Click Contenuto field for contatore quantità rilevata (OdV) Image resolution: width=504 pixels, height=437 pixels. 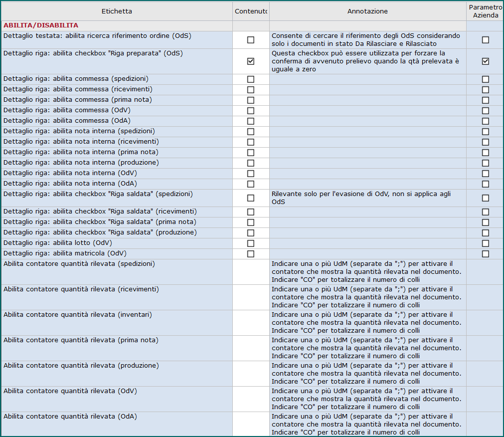pos(251,399)
